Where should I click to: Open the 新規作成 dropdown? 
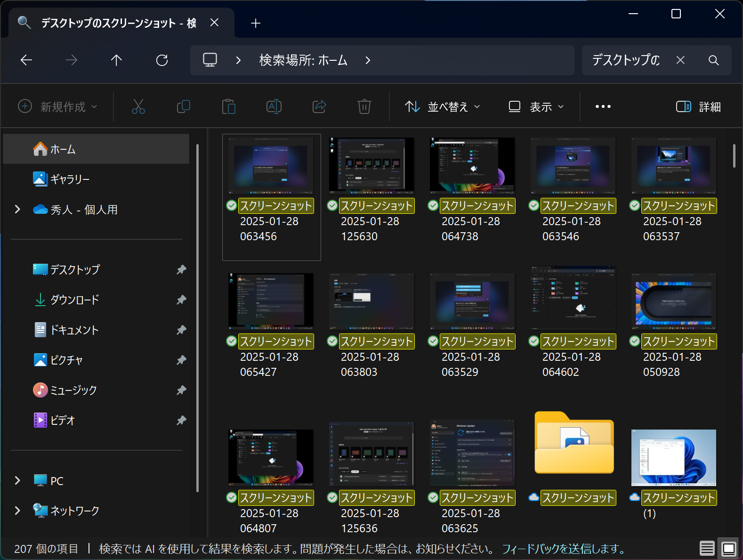[x=57, y=107]
